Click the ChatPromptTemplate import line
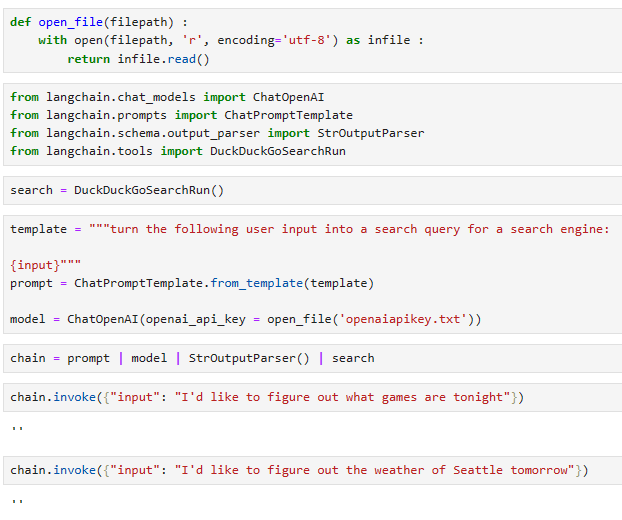 pos(181,115)
